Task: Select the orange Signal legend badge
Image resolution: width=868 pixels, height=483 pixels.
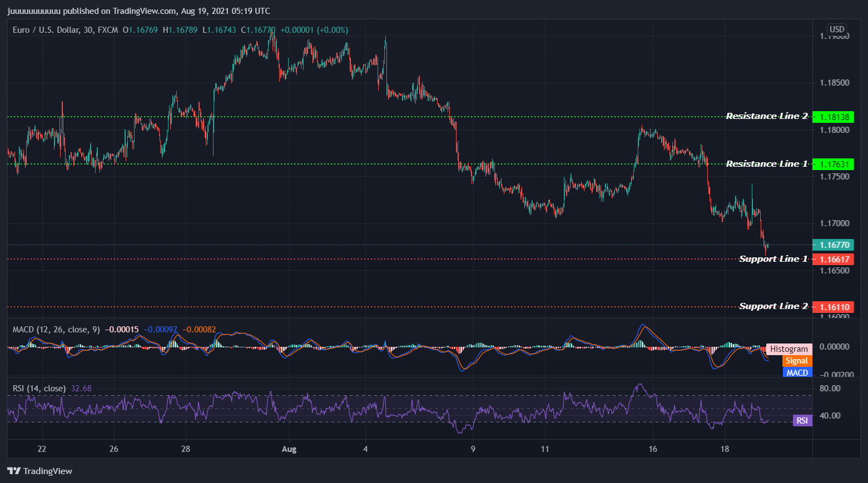Action: coord(796,360)
